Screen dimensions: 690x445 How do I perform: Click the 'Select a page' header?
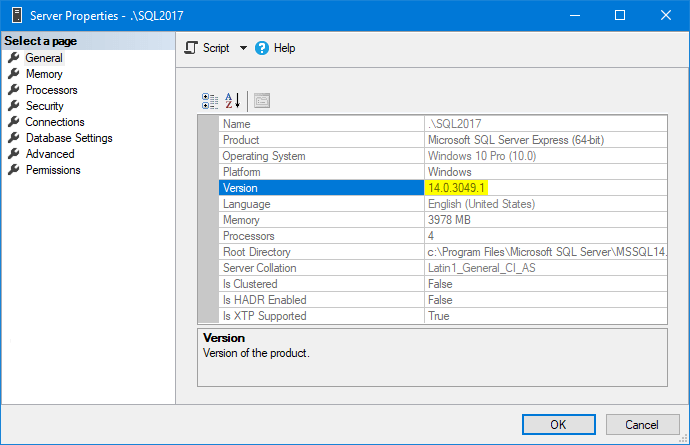pos(88,41)
